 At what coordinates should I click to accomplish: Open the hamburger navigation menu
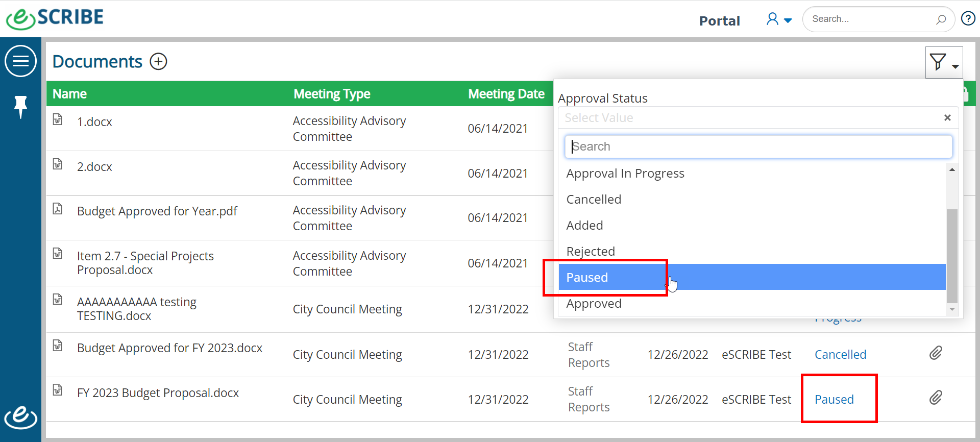(20, 61)
